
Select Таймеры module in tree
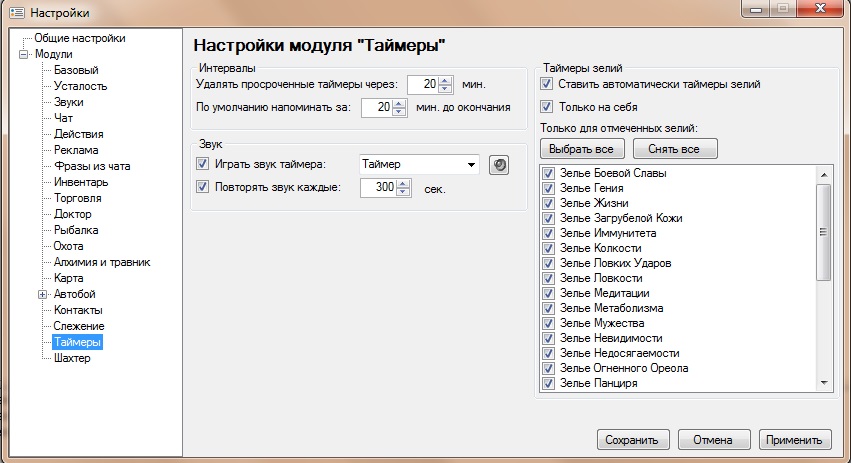click(x=77, y=342)
